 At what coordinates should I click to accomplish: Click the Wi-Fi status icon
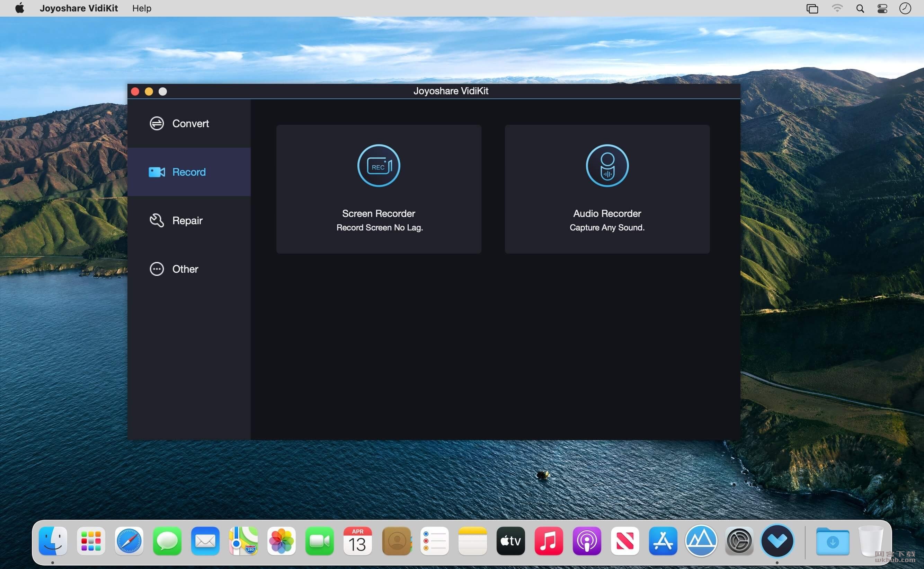pos(837,8)
